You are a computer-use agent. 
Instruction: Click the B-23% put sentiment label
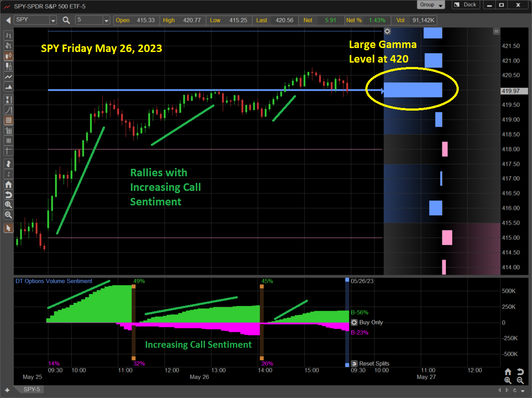tap(360, 333)
